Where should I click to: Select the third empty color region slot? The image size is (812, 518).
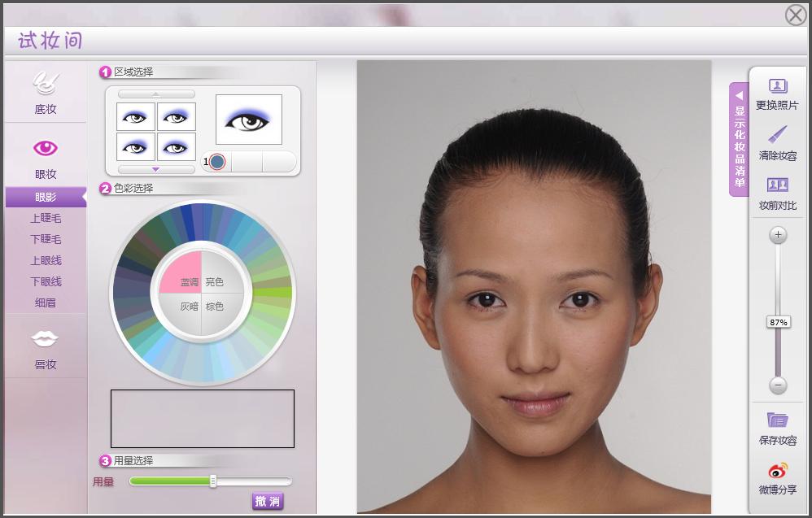(x=278, y=162)
